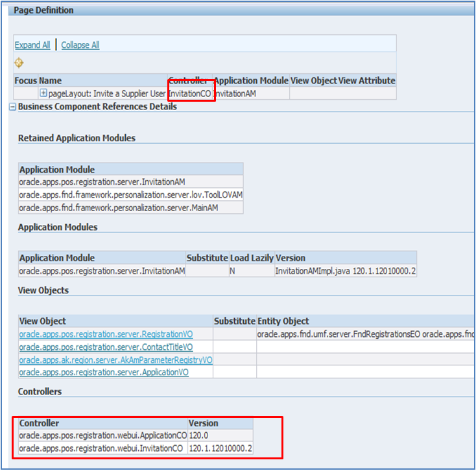Open the ApplicationVO view object link
The image size is (476, 471).
click(x=104, y=372)
